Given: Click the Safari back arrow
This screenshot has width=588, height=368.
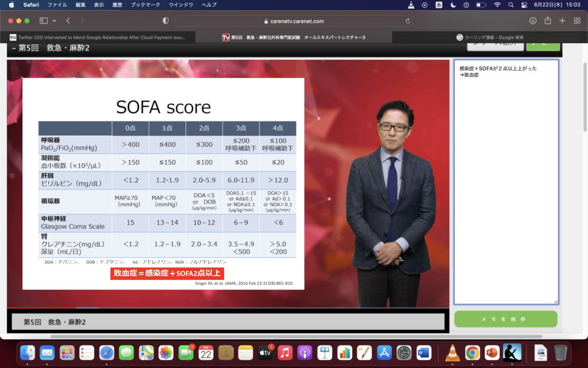Looking at the screenshot, I should pos(68,21).
